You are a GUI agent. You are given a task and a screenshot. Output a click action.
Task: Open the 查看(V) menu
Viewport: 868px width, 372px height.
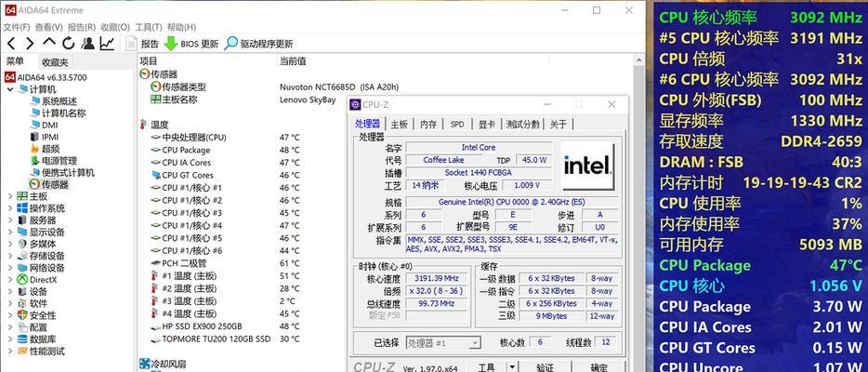48,27
